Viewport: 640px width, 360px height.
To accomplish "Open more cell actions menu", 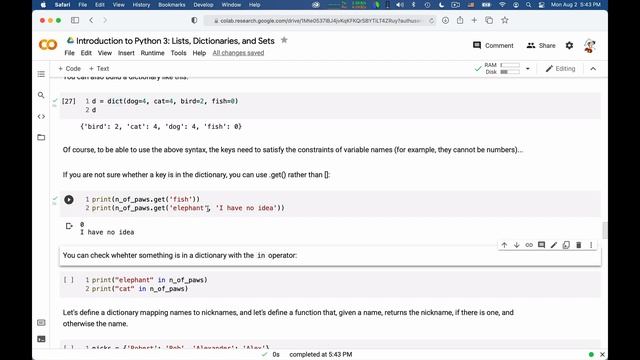I will tap(591, 245).
